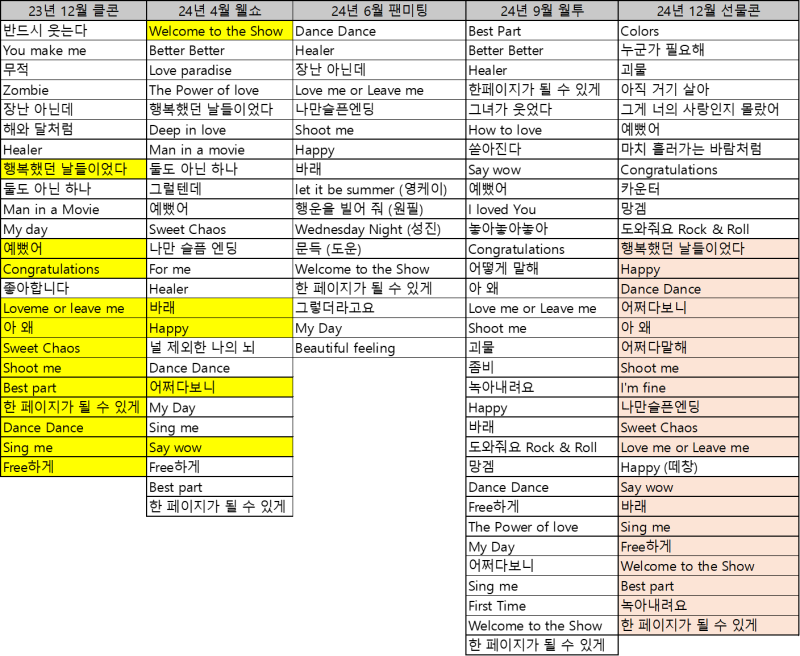800x656 pixels.
Task: Select the 'I'm fine' cell
Action: (x=709, y=388)
